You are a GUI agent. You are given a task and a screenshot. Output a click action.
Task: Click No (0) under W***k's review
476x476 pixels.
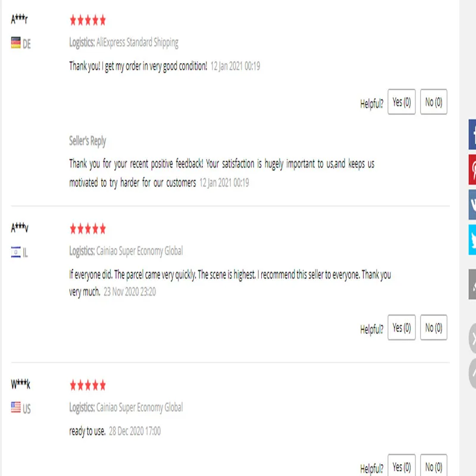(x=434, y=465)
